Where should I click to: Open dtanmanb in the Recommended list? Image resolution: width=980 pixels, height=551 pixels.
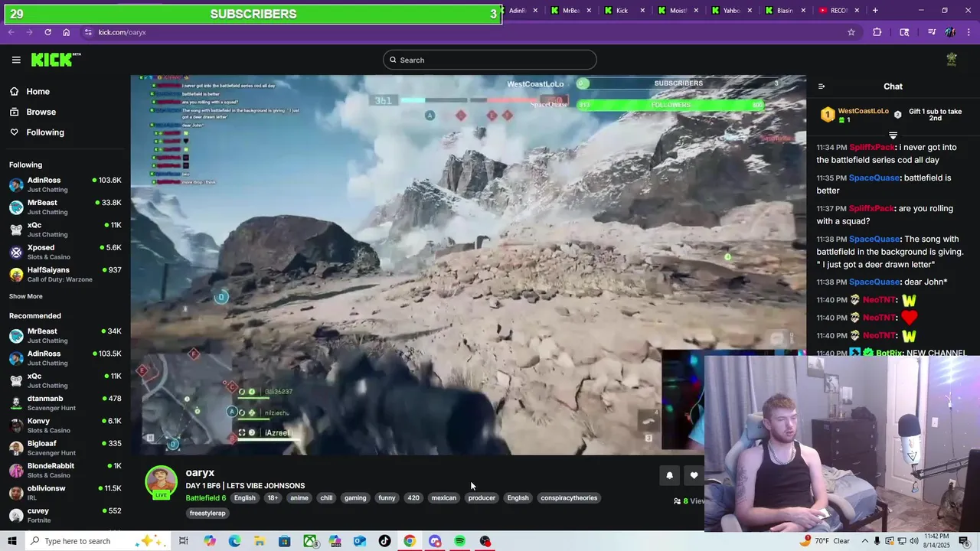coord(65,403)
